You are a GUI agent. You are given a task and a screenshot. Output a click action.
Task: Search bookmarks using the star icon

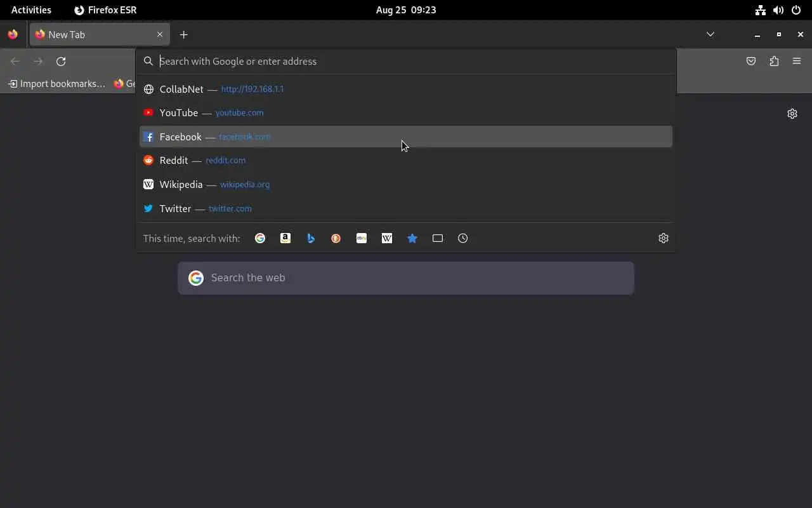click(x=412, y=238)
